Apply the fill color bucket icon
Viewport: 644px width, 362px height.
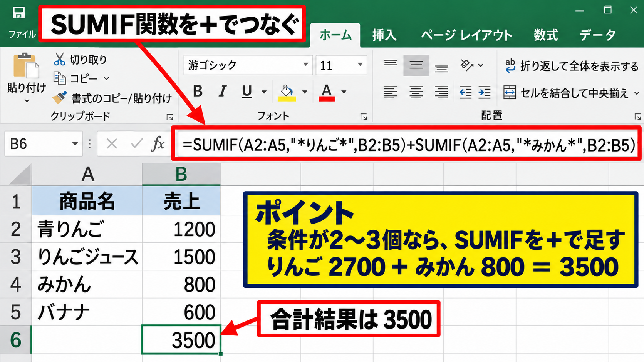287,92
